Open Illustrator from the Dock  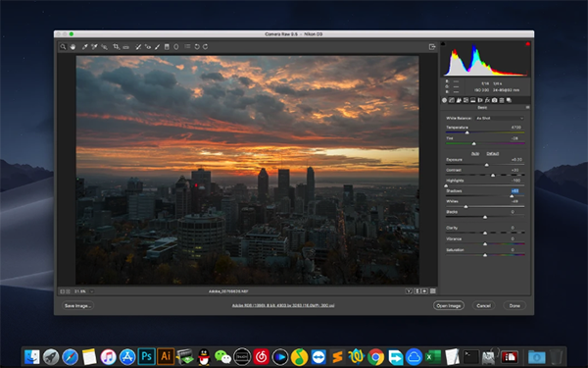click(x=166, y=356)
